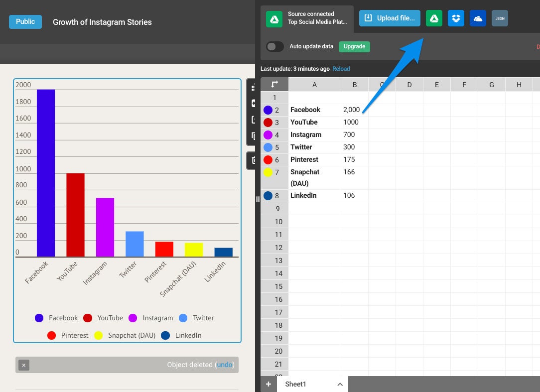Click the Snapchat (DAU) entry in the chart legend
The width and height of the screenshot is (540, 392).
click(x=125, y=336)
